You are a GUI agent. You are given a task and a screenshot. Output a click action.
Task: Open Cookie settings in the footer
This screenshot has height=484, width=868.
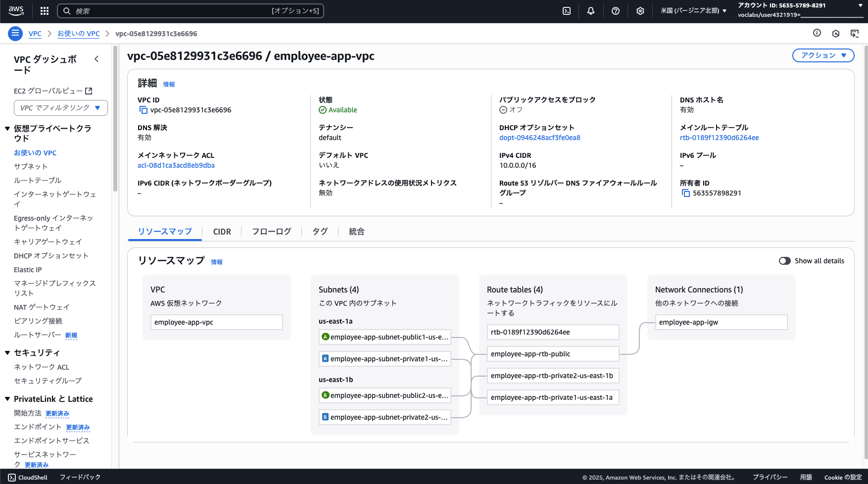pyautogui.click(x=843, y=478)
